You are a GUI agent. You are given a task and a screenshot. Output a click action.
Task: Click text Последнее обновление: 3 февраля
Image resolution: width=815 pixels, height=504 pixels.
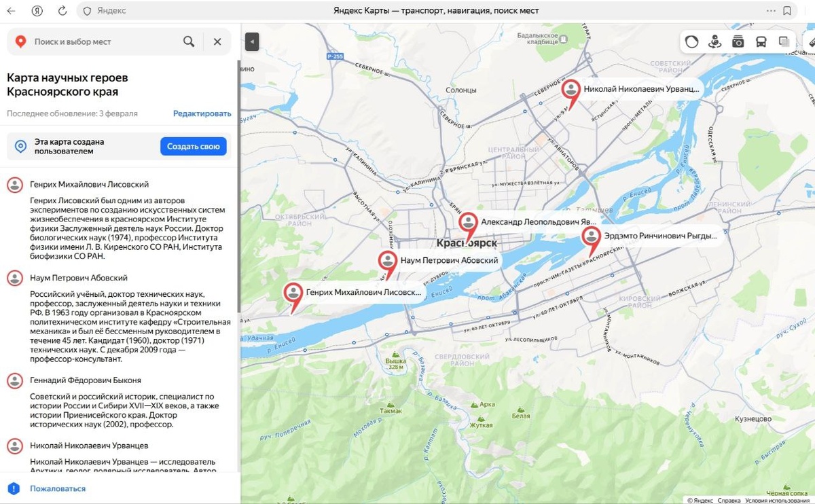(72, 113)
